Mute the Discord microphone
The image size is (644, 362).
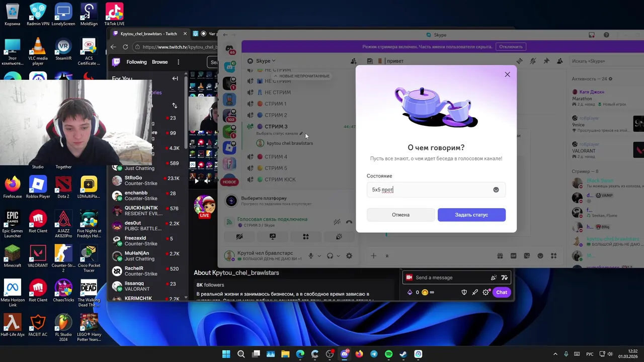(x=311, y=256)
